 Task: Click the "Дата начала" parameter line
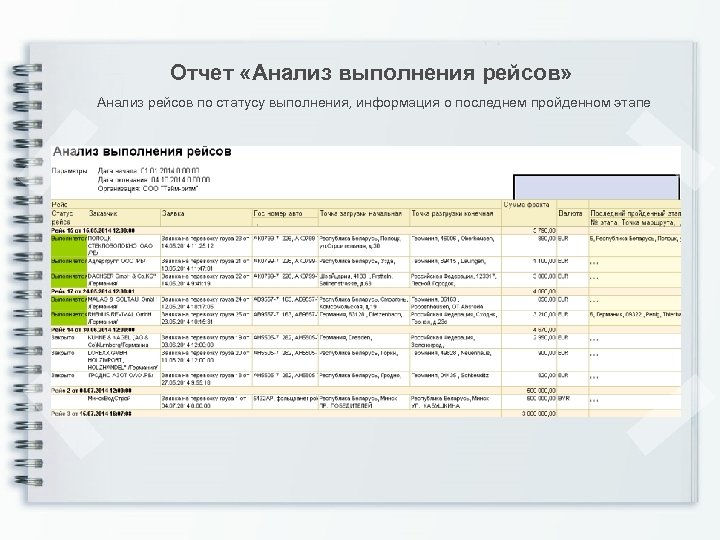148,171
